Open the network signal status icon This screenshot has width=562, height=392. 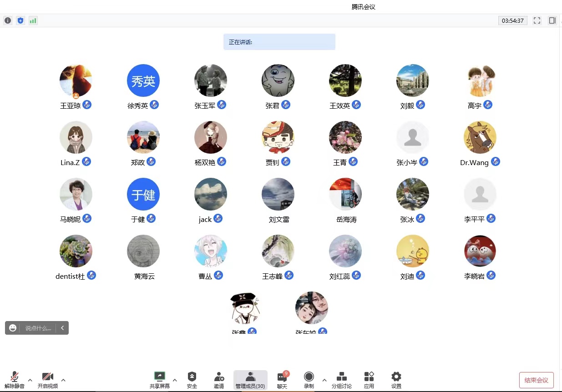pyautogui.click(x=33, y=20)
